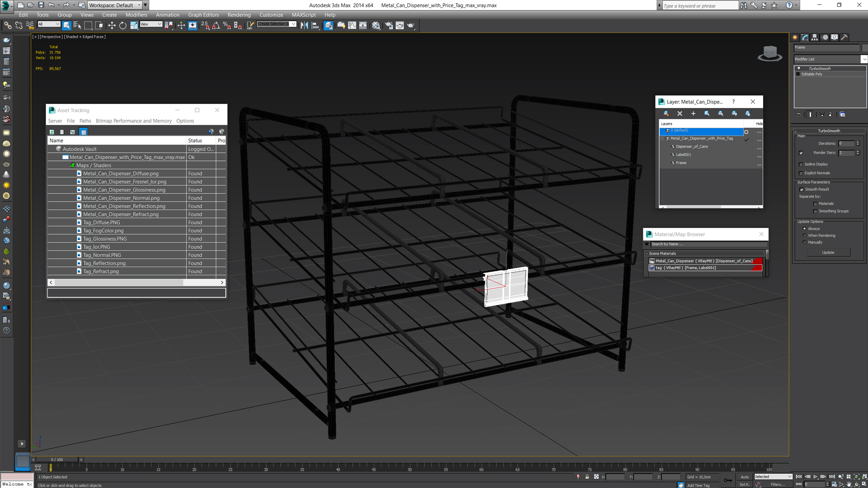Open the Material Editor icon
868x488 pixels.
(x=376, y=25)
